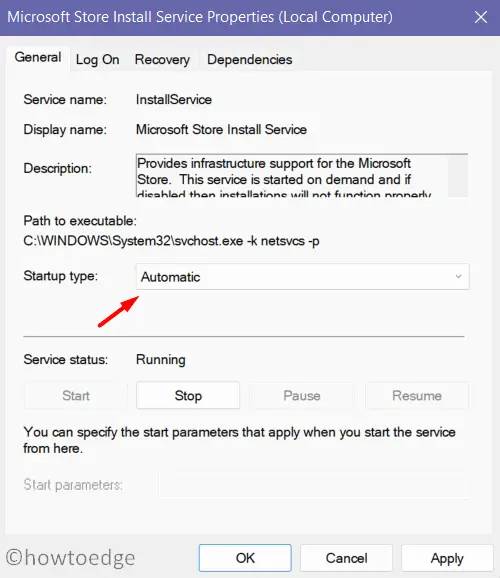Click the Start parameters label
The height and width of the screenshot is (578, 500).
click(73, 485)
